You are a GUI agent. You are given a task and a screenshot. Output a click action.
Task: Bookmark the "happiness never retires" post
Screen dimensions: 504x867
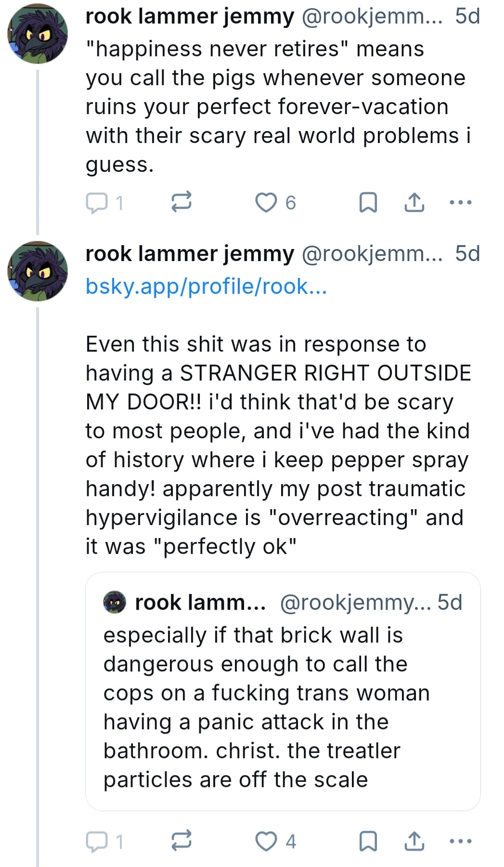(368, 203)
